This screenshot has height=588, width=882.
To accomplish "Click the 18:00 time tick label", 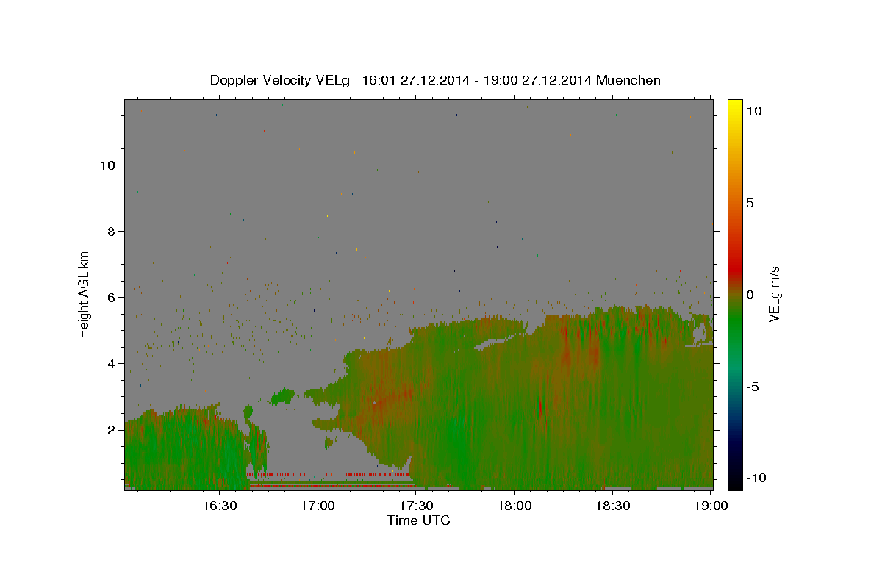I will click(x=514, y=506).
